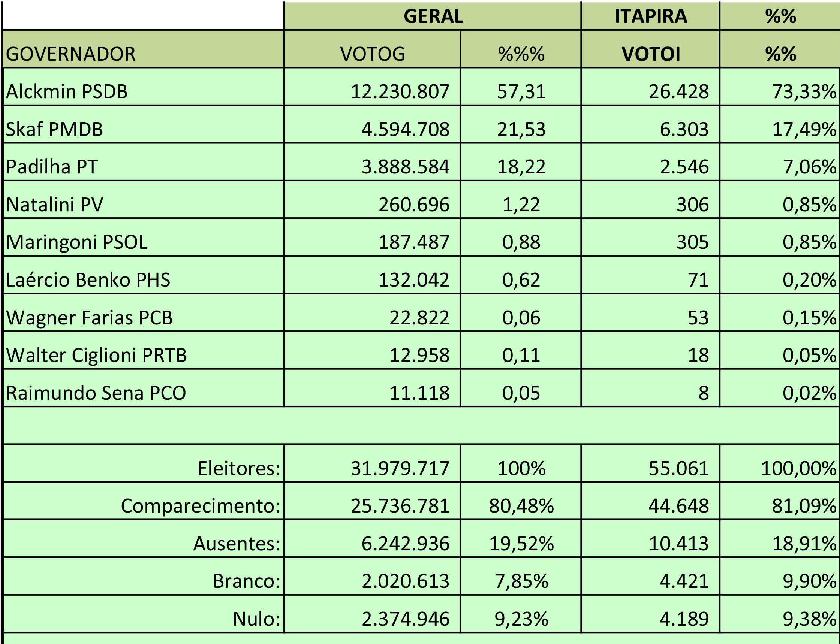Click Skaf PMDB candidate cell

pos(143,124)
